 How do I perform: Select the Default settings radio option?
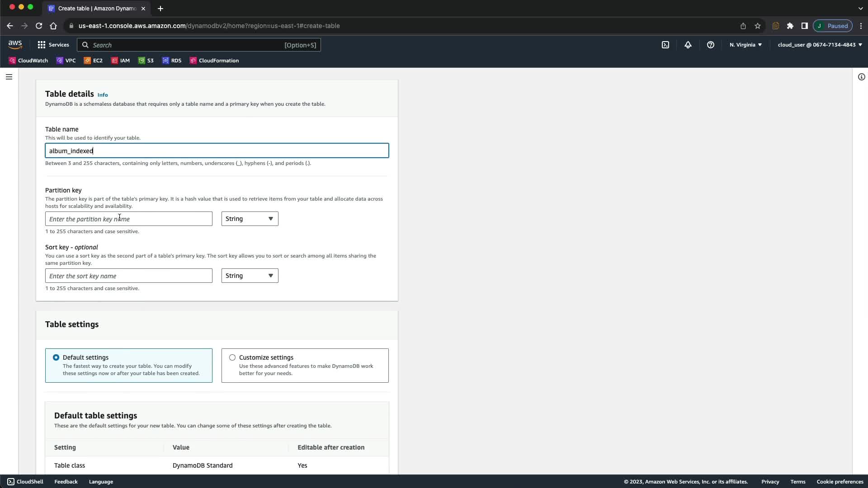click(x=56, y=357)
